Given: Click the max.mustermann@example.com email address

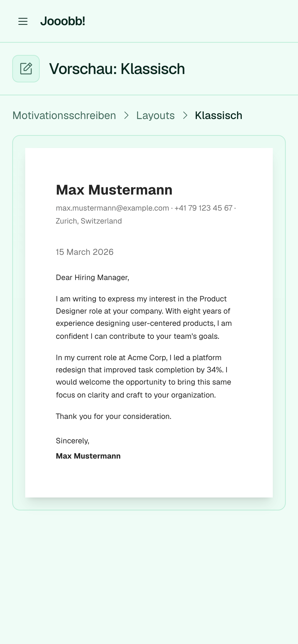Looking at the screenshot, I should [x=112, y=208].
